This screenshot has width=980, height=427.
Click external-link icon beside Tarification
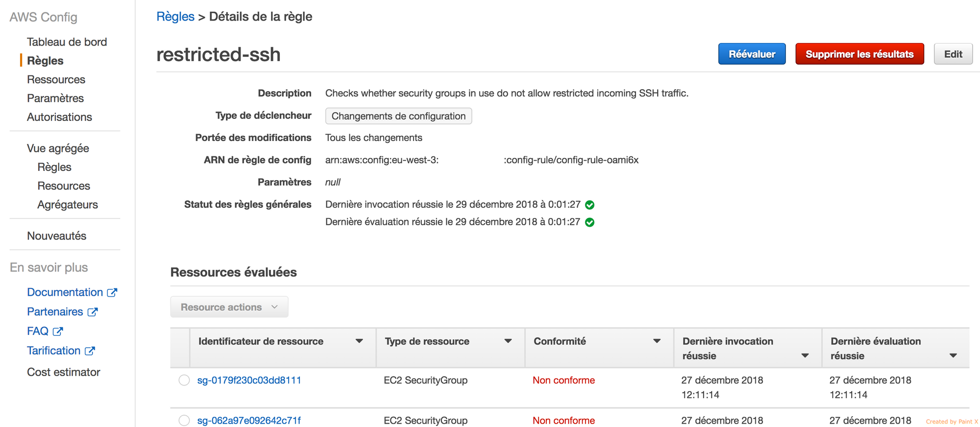90,351
